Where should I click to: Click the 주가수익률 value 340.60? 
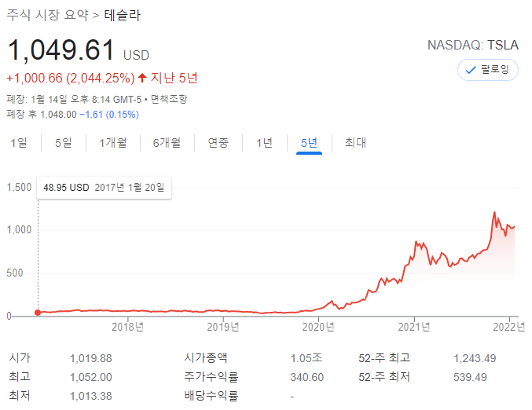tap(307, 377)
